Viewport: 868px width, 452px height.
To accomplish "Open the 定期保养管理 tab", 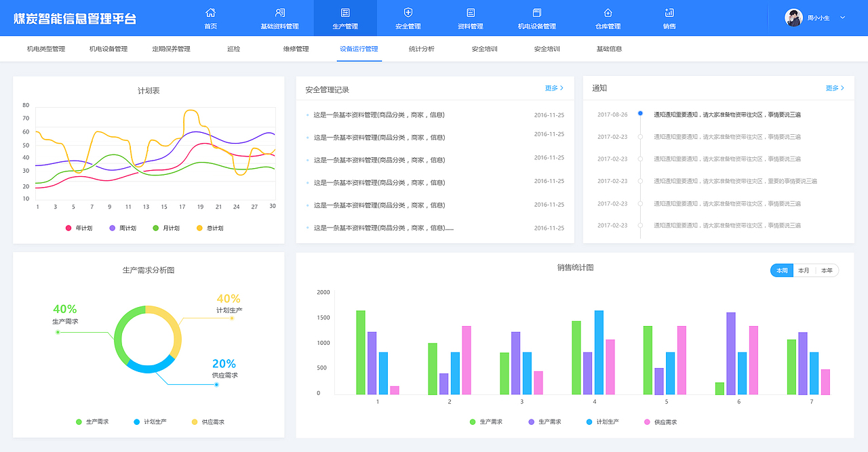I will (x=171, y=49).
